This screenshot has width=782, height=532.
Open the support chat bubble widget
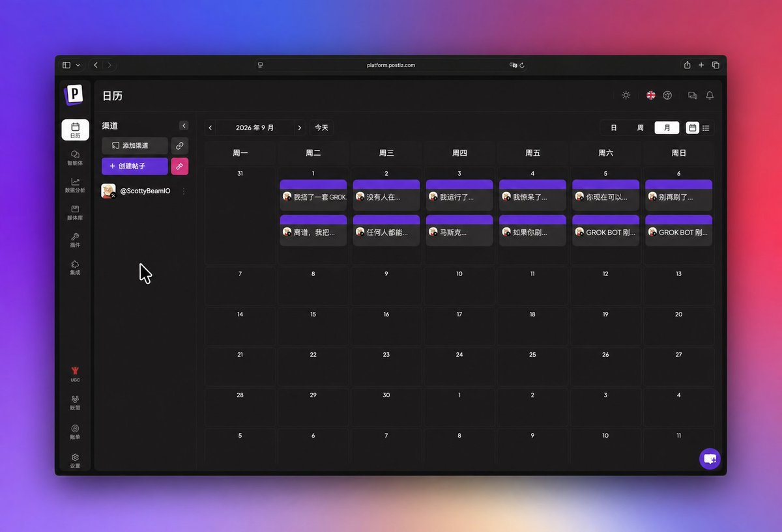click(710, 458)
